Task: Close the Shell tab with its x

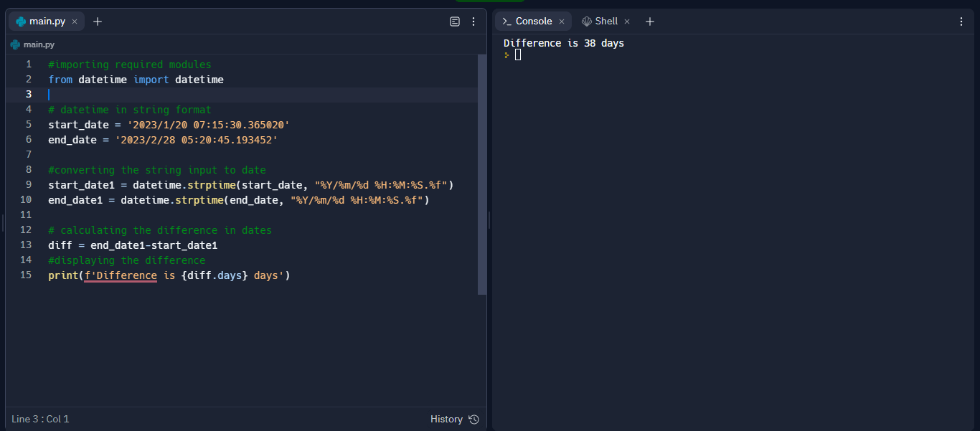Action: (626, 21)
